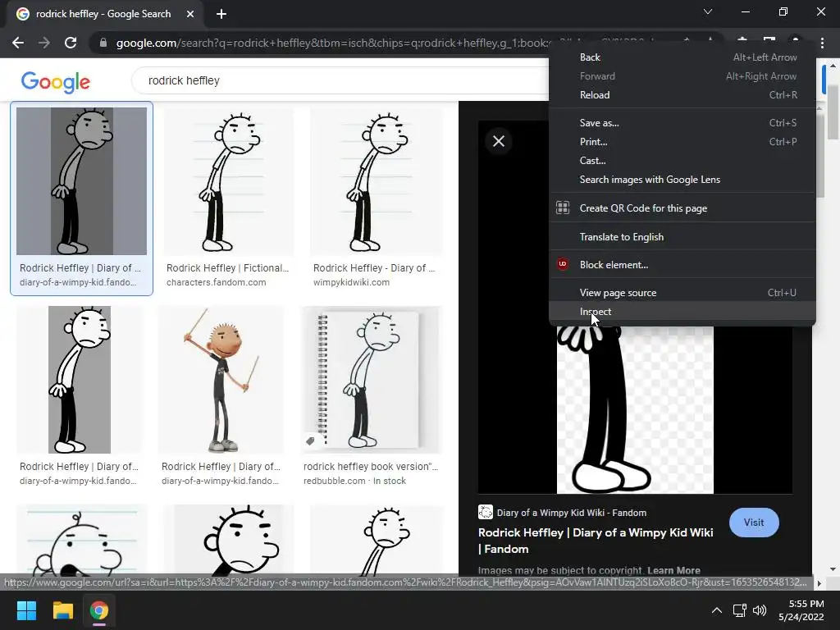Image resolution: width=840 pixels, height=630 pixels.
Task: Open Rodrick Heffley Diary of a Wimpy Kid Wiki title link
Action: tap(596, 541)
